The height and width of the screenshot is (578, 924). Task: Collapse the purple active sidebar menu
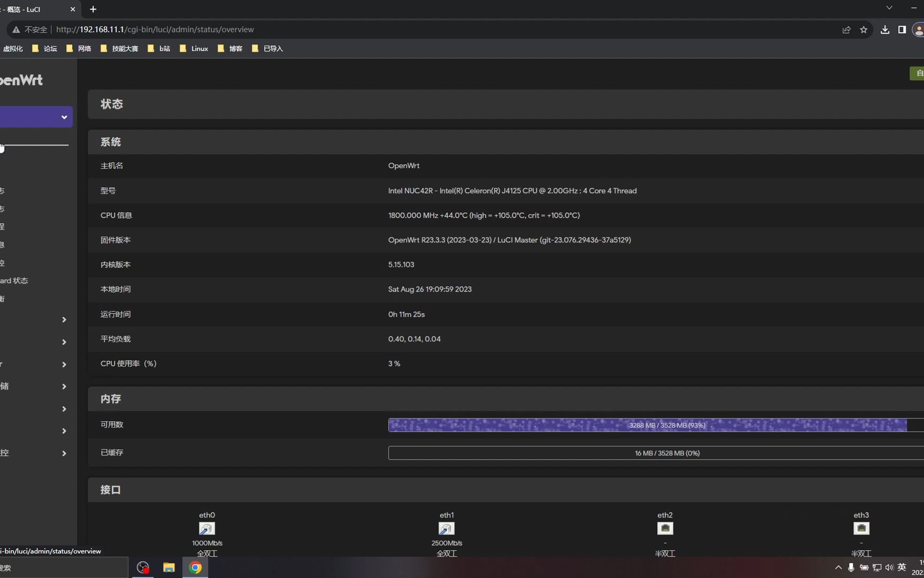35,117
